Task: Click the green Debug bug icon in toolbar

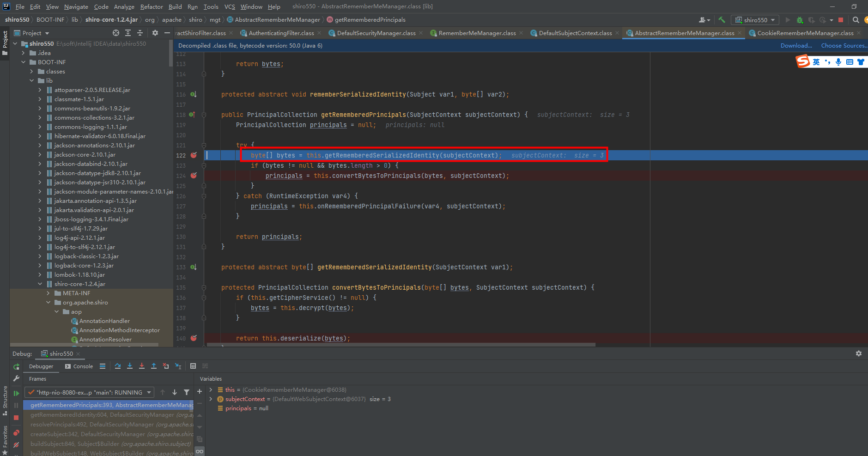Action: [x=800, y=20]
